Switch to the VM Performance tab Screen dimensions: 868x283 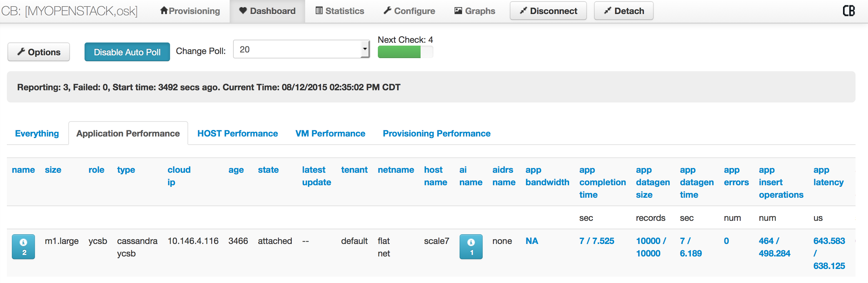tap(330, 134)
